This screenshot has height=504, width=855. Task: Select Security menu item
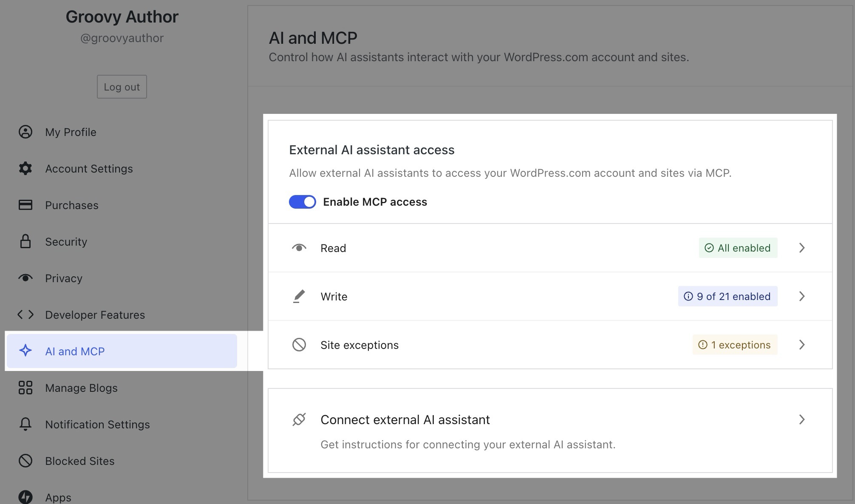(x=122, y=242)
